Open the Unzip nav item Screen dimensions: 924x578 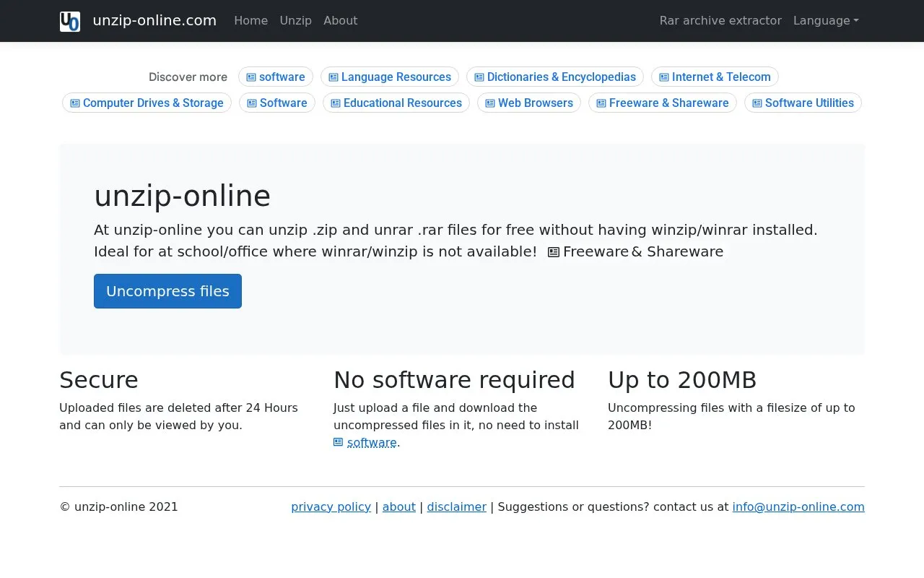295,20
